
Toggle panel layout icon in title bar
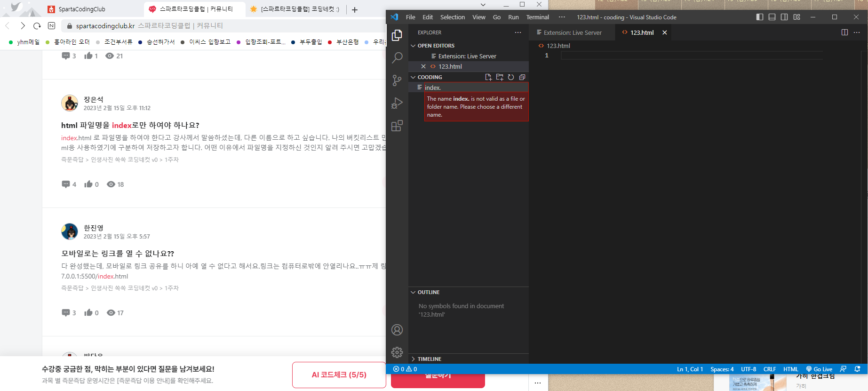click(772, 17)
